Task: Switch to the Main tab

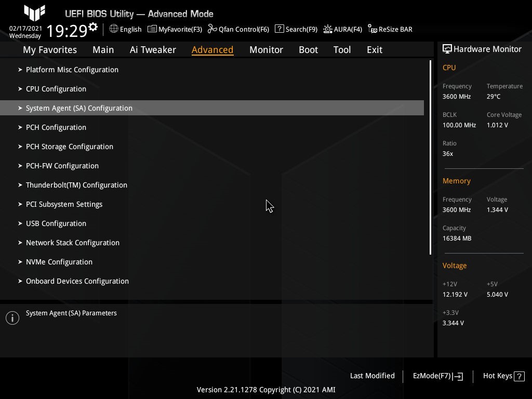Action: pos(103,50)
